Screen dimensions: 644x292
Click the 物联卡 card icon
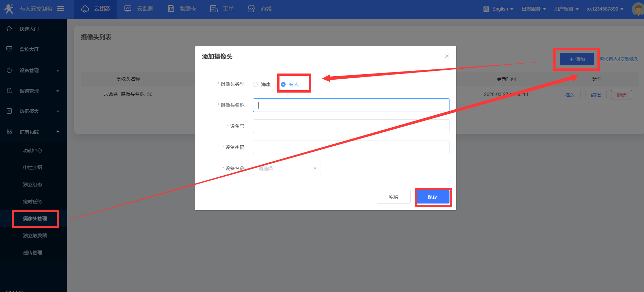tap(171, 9)
